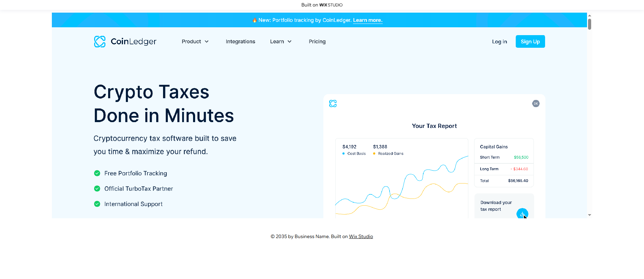644x279 pixels.
Task: Click the Your Tax Report heading
Action: click(434, 126)
